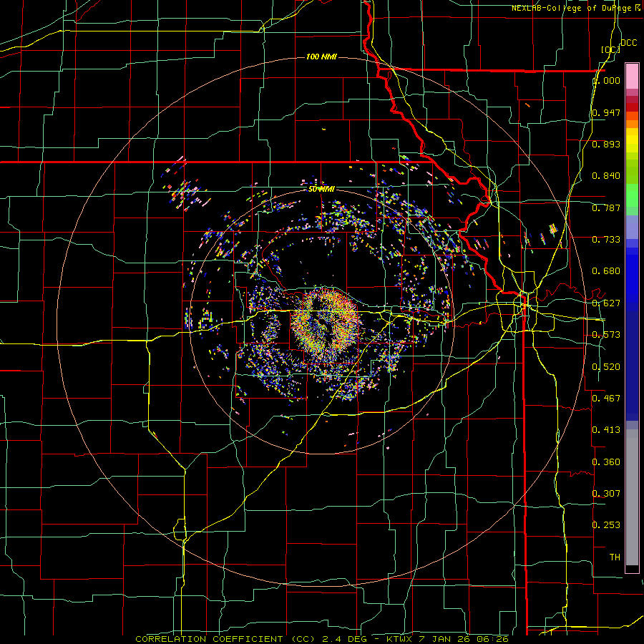Click the Correlation Coefficient caption at bottom

[321, 639]
